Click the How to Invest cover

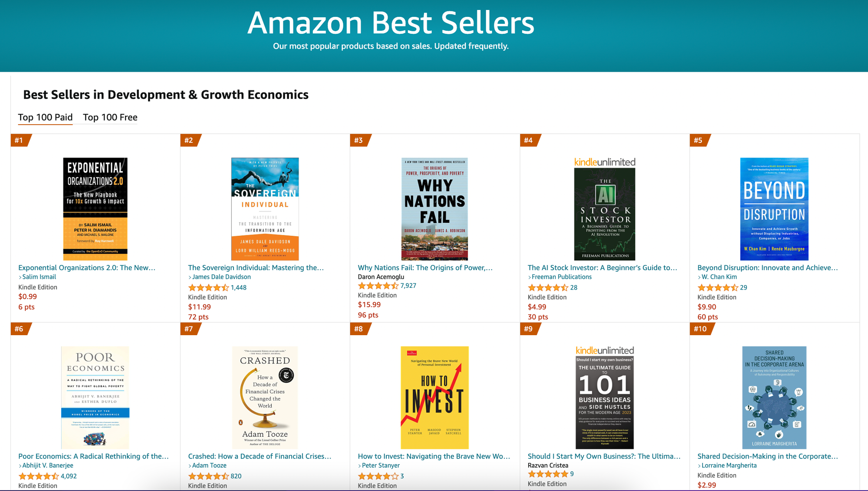pos(434,397)
